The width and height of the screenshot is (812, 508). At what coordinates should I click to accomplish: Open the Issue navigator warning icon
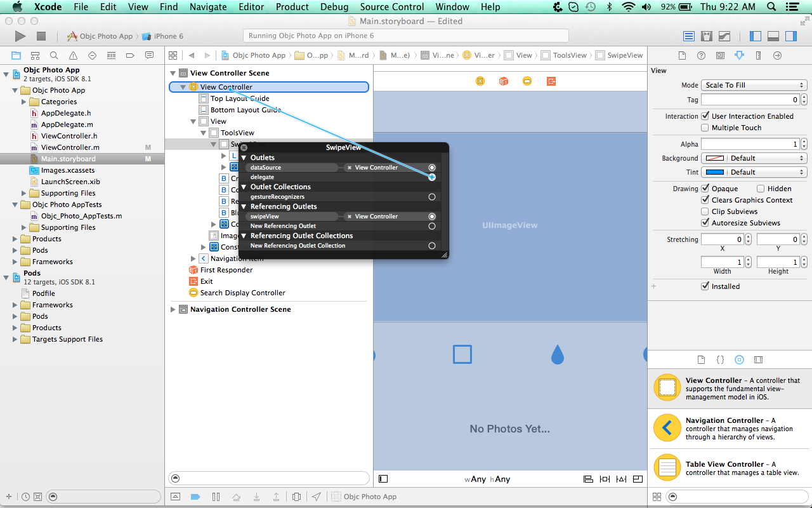73,55
